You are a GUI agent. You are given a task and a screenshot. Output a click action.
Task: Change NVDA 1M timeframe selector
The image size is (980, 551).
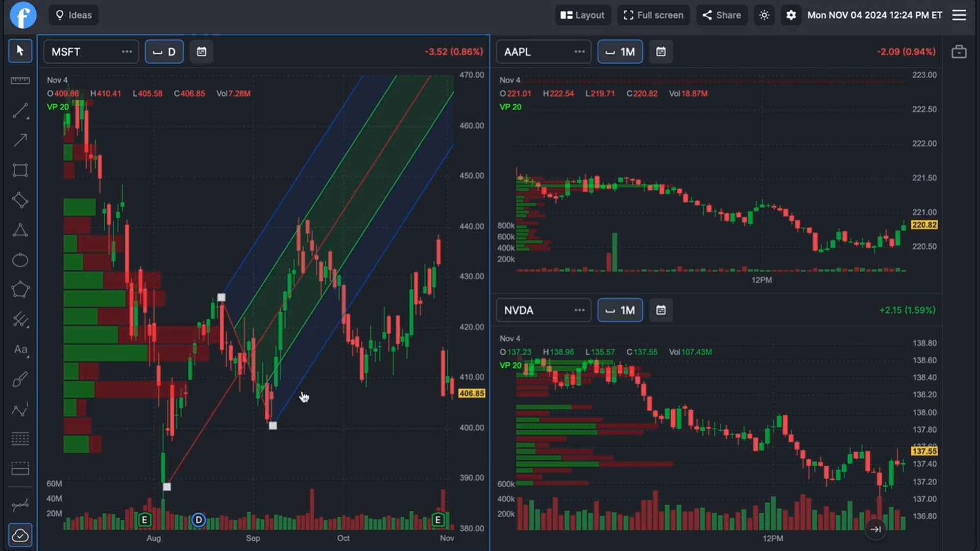[x=620, y=310]
